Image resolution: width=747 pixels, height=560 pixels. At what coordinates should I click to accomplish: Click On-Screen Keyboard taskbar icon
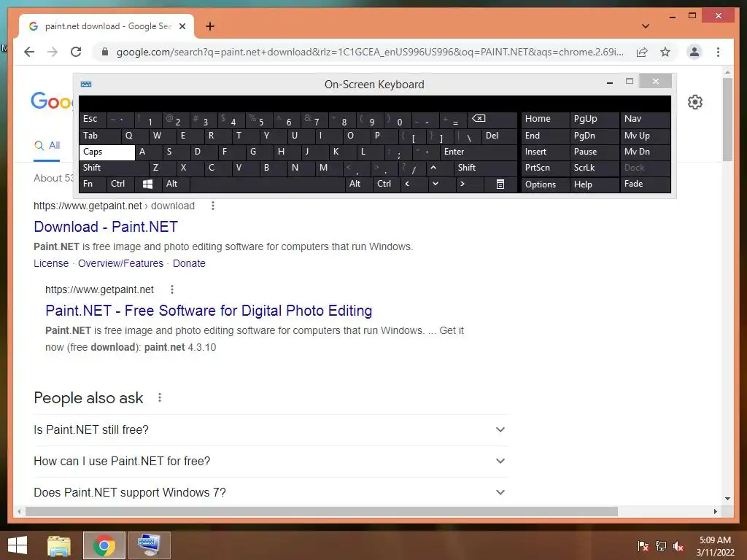pyautogui.click(x=149, y=545)
